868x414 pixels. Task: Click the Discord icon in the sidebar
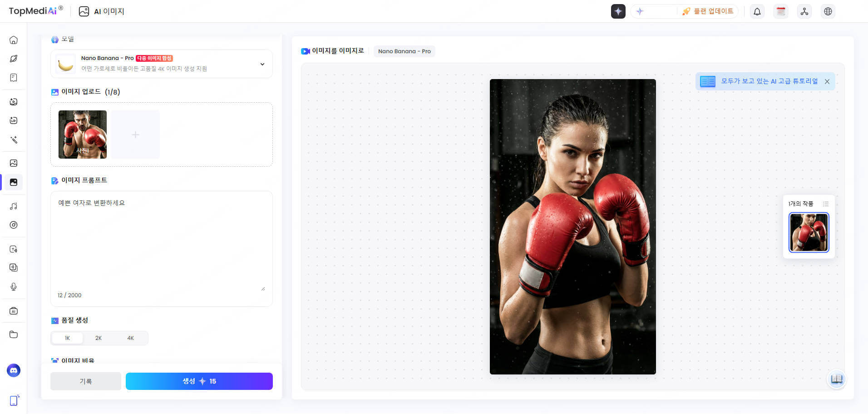(x=14, y=370)
